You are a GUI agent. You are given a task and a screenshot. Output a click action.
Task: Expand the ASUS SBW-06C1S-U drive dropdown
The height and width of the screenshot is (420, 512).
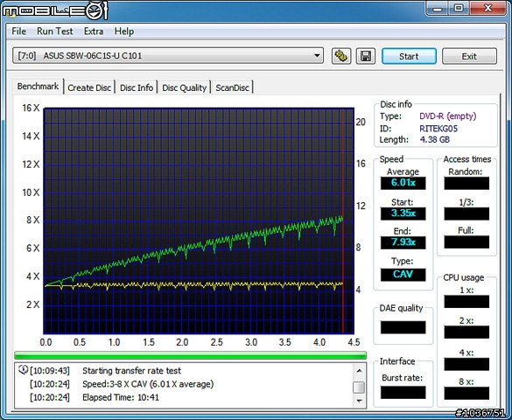317,56
